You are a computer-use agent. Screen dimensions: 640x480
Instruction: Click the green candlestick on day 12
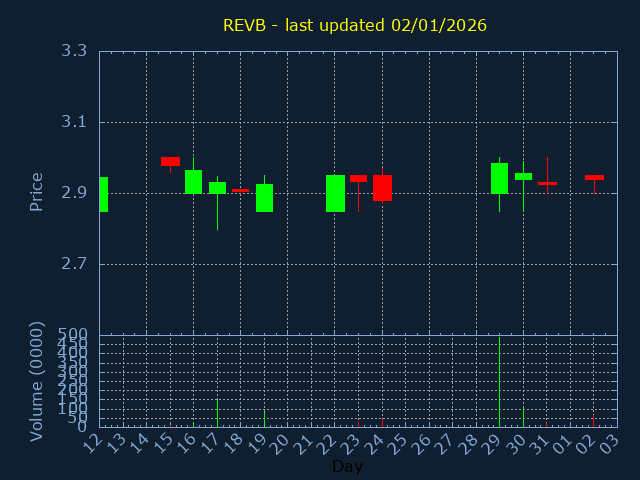click(x=103, y=194)
